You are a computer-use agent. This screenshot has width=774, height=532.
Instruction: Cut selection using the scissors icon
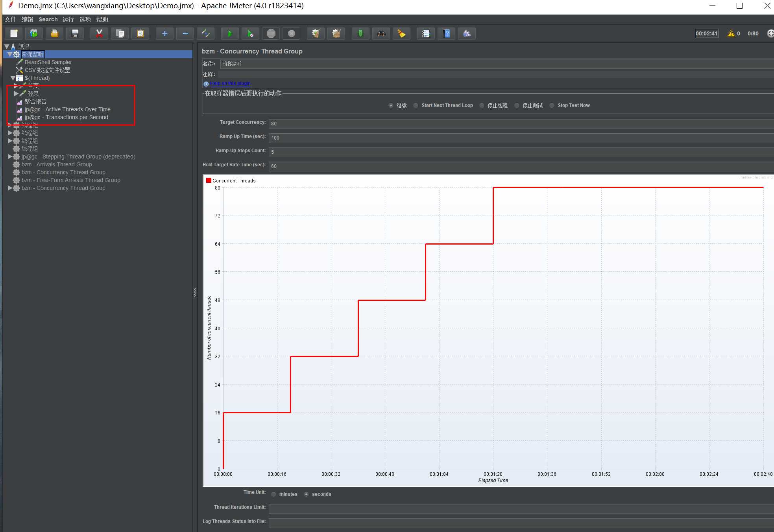click(x=99, y=33)
